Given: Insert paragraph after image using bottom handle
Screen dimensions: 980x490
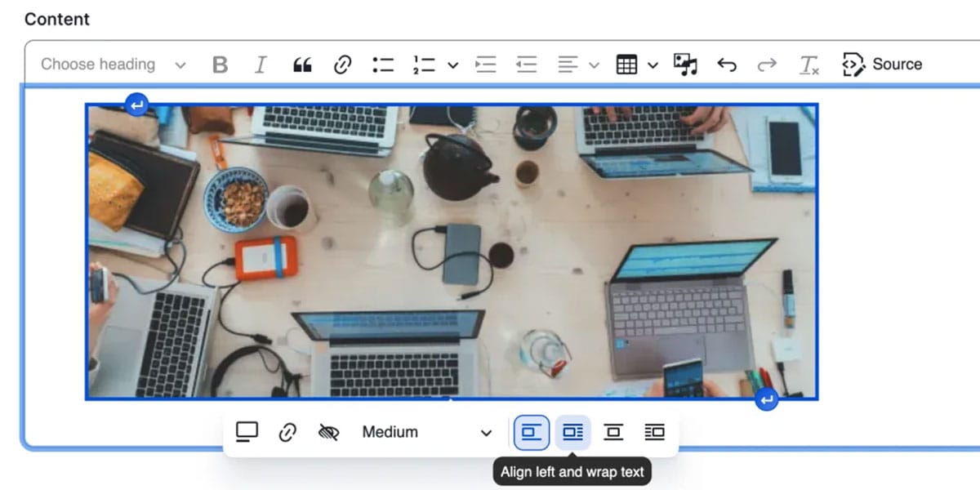Looking at the screenshot, I should tap(766, 400).
